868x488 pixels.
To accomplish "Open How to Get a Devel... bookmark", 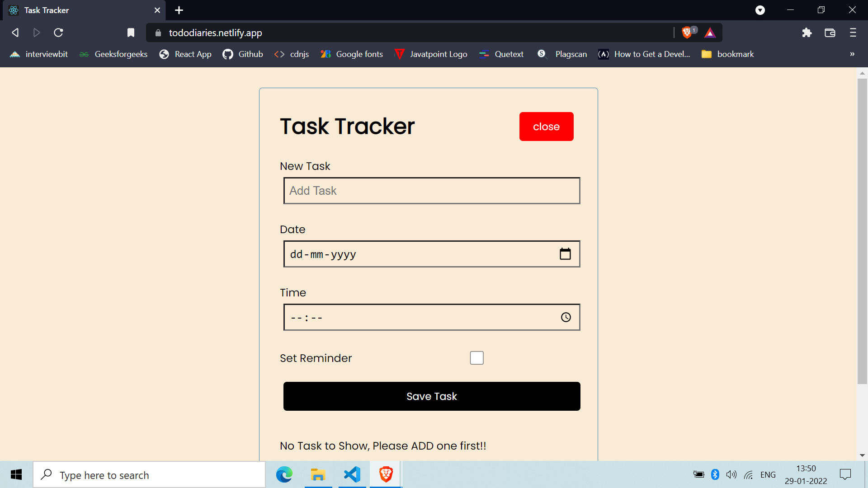I will 644,54.
